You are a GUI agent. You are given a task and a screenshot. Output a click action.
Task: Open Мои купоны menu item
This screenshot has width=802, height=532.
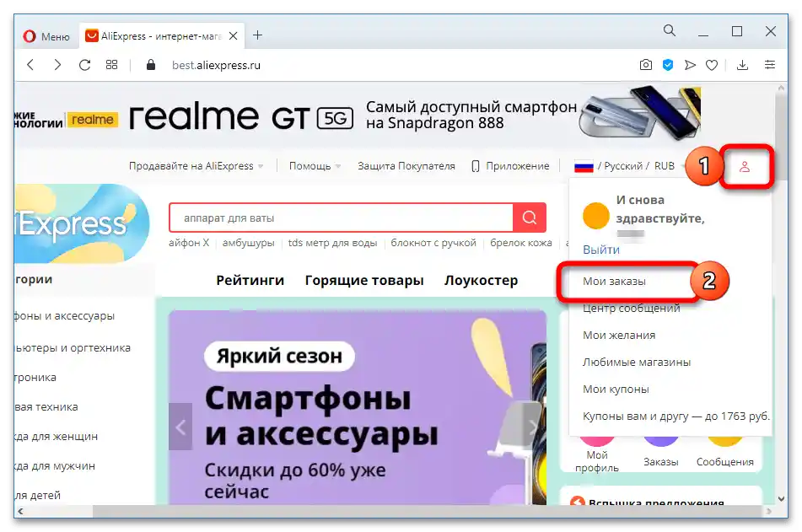click(616, 390)
